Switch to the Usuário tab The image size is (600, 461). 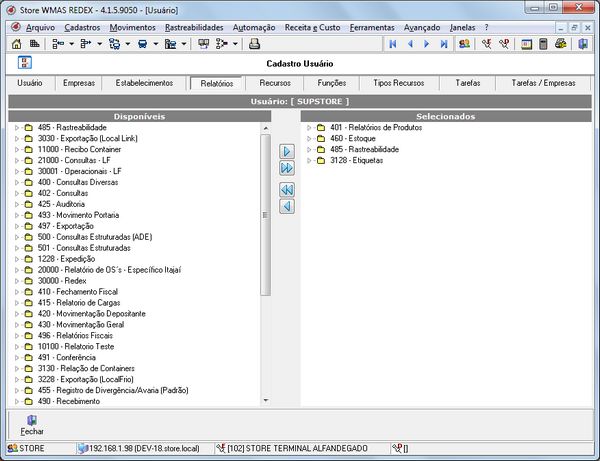30,83
